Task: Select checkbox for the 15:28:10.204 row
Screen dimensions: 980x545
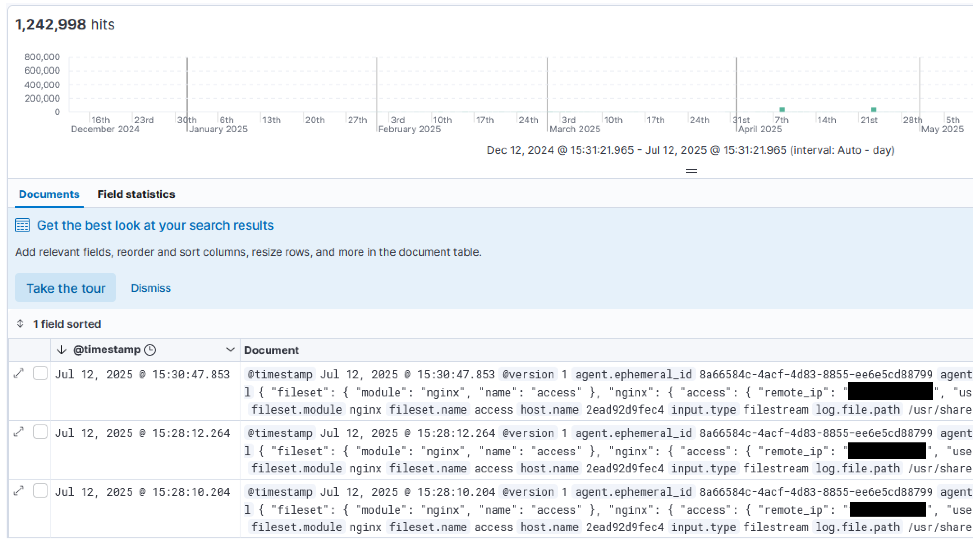Action: click(40, 491)
